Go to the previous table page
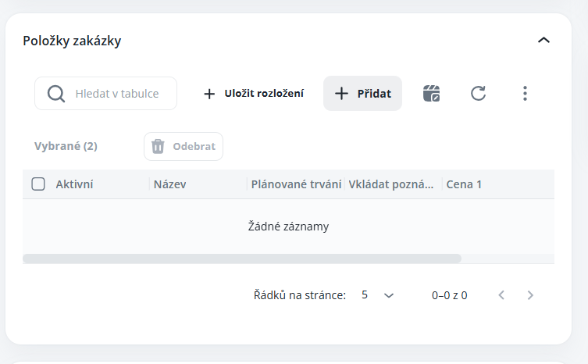This screenshot has width=588, height=364. [501, 295]
